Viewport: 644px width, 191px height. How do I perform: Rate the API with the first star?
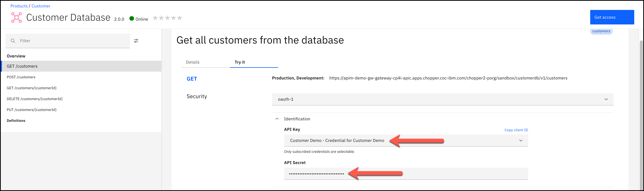click(x=155, y=18)
